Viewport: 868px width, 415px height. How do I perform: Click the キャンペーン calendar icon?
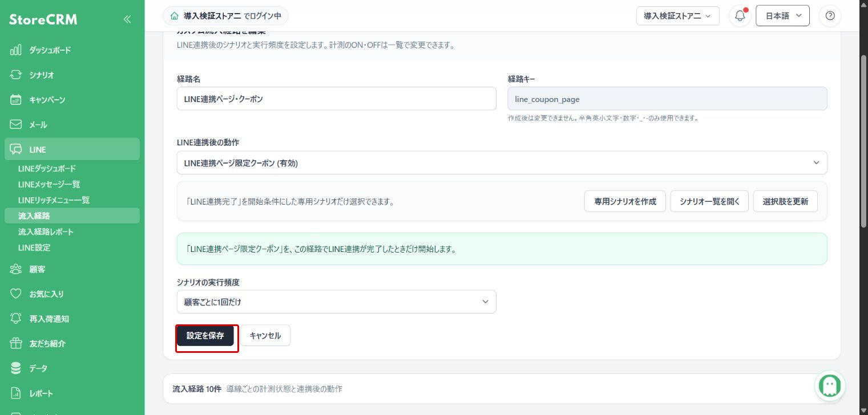[x=16, y=100]
